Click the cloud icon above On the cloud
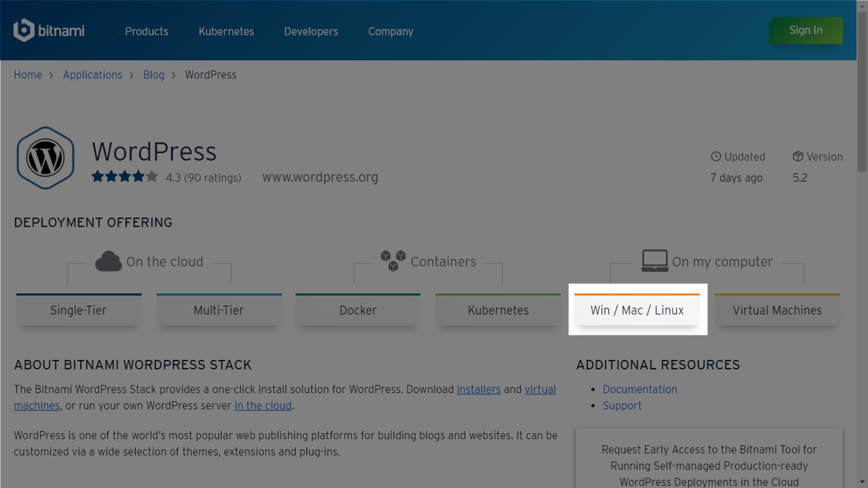The image size is (868, 488). coord(108,261)
